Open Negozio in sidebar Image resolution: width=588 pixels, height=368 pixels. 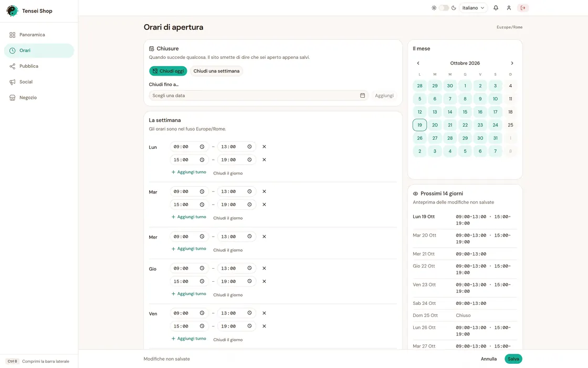coord(39,98)
